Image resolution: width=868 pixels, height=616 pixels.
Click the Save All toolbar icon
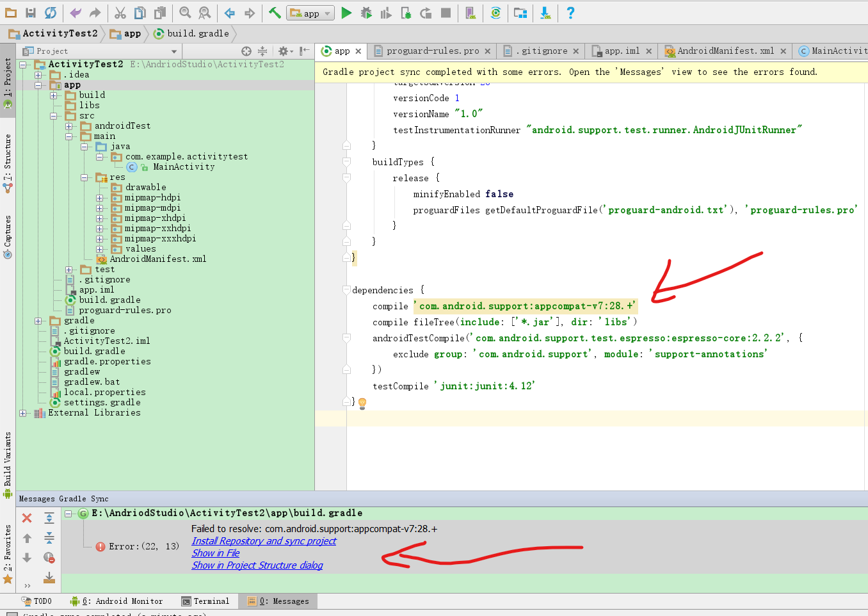(x=31, y=13)
